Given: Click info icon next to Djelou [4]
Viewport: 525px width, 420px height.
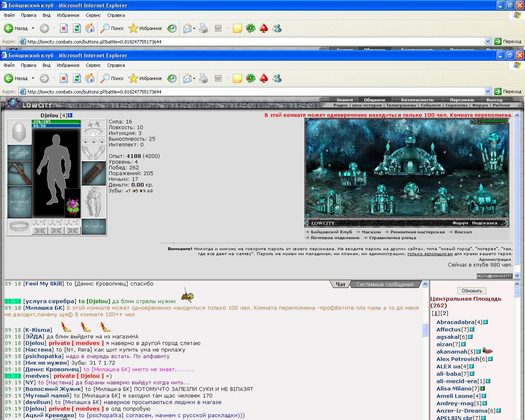Looking at the screenshot, I should point(70,115).
